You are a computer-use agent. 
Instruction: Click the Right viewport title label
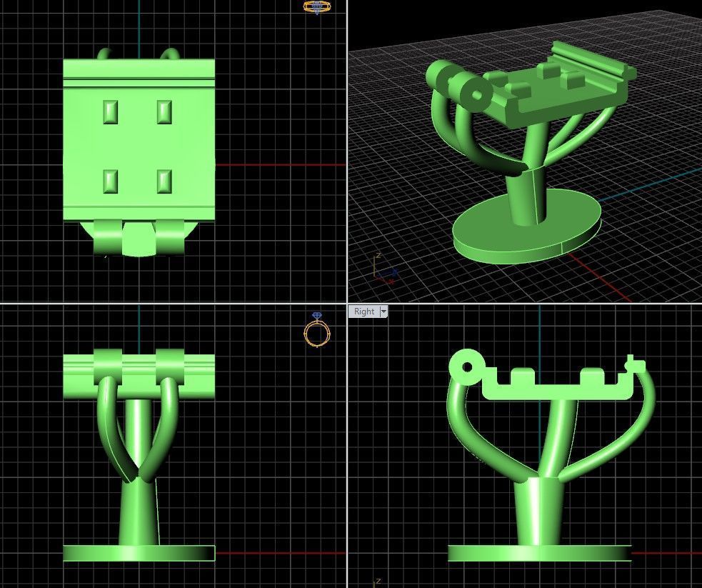pyautogui.click(x=364, y=312)
